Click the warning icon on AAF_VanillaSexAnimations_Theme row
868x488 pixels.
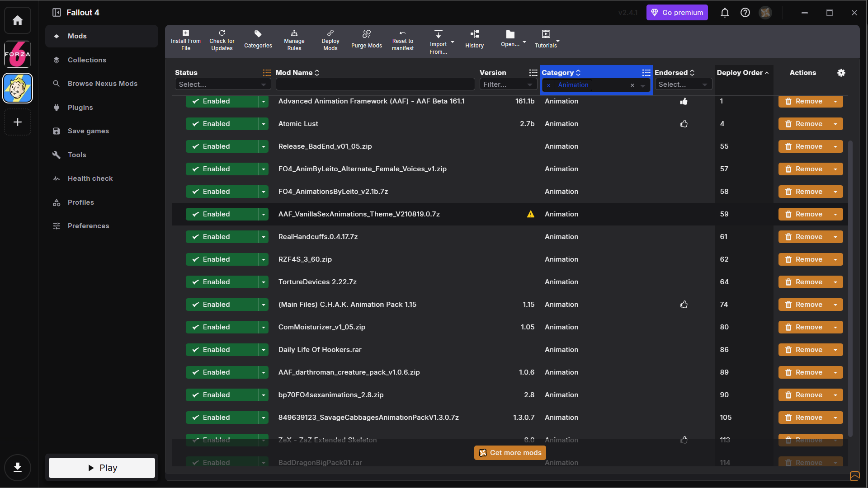(531, 214)
